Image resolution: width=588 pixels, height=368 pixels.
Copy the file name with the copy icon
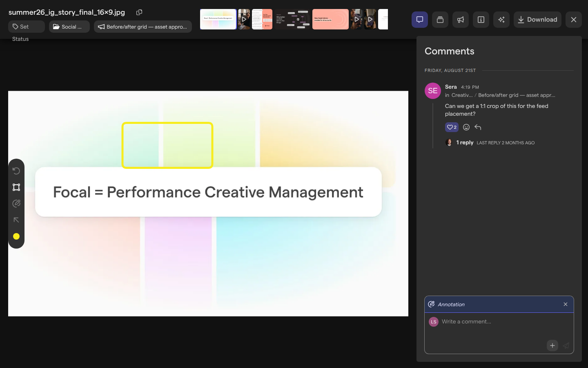[x=139, y=12]
